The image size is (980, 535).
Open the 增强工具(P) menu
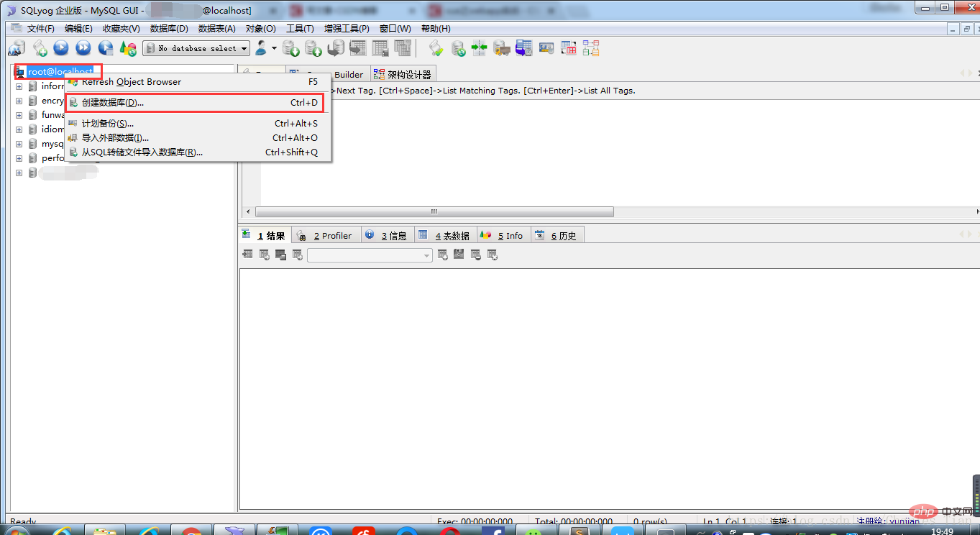point(347,29)
